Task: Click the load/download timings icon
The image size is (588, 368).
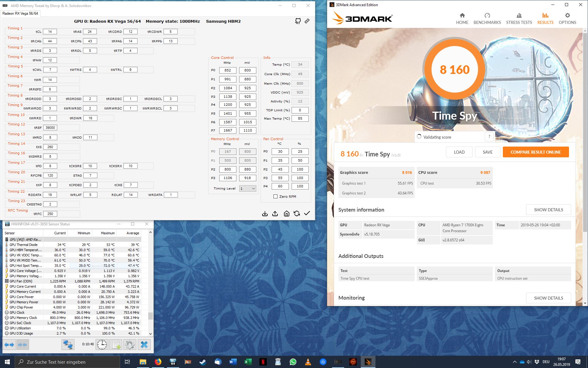Action: [265, 214]
